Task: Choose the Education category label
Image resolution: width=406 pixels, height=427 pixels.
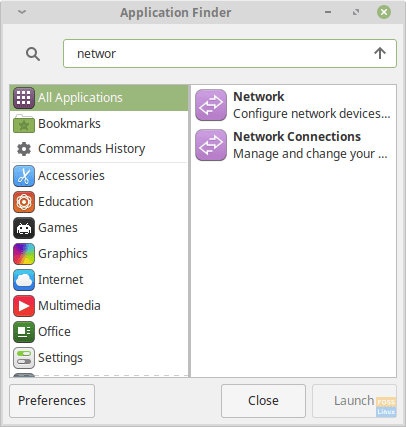Action: pos(66,202)
